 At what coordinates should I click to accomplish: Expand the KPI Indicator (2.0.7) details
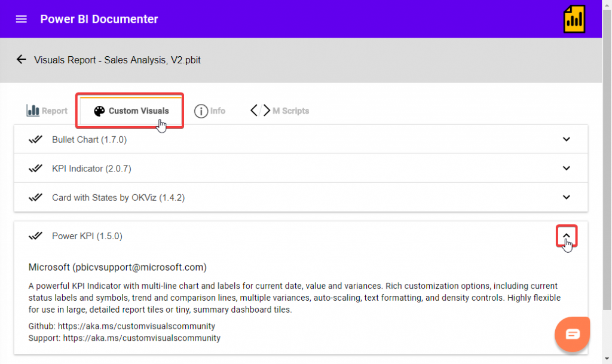click(x=565, y=168)
